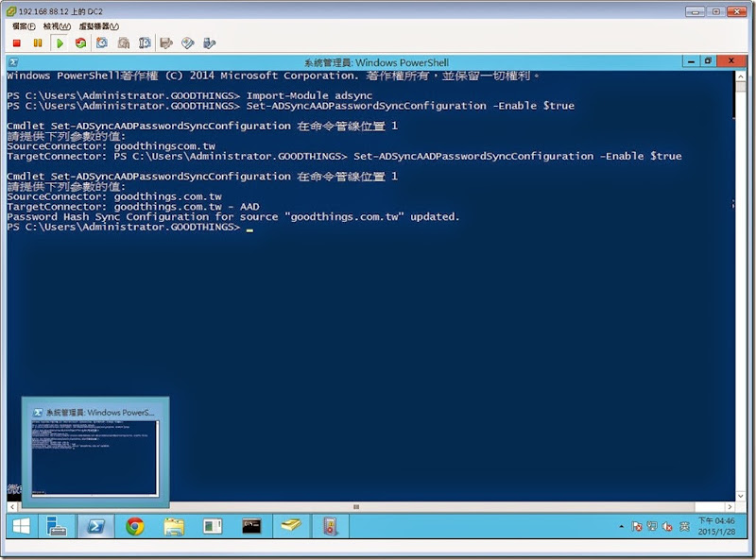The width and height of the screenshot is (756, 560).
Task: Click the PowerShell vertical scrollbar up arrow
Action: (741, 76)
